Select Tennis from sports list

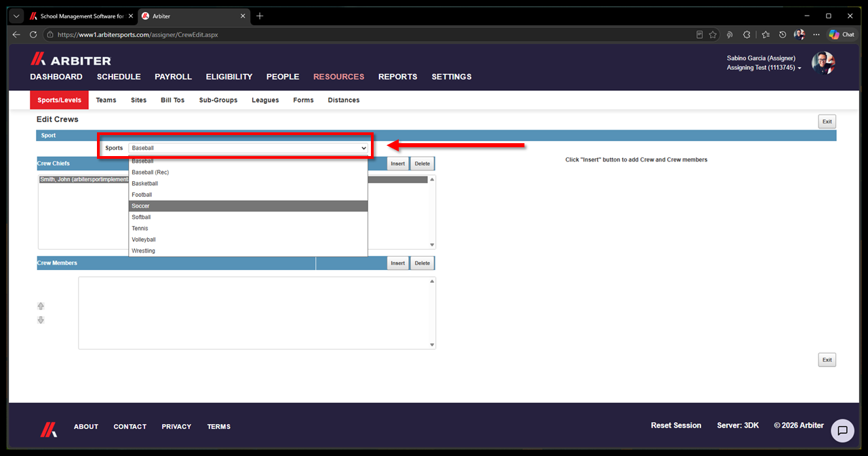point(248,228)
